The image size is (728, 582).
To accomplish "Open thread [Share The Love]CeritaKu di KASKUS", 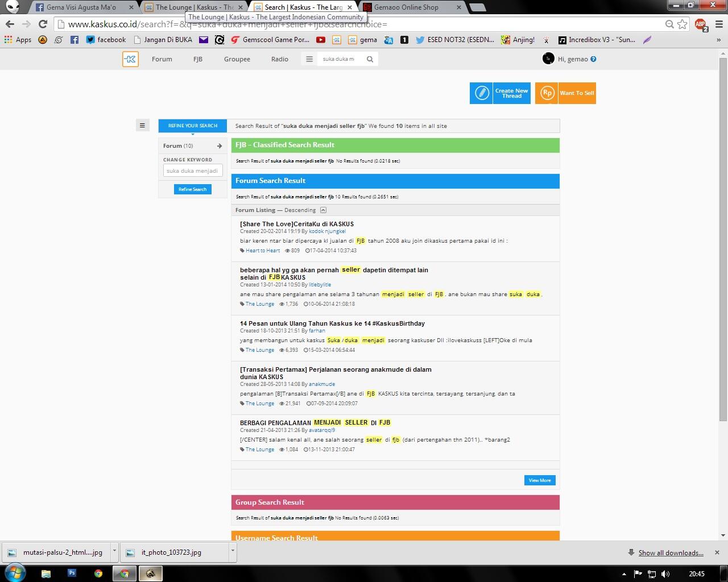I will click(297, 224).
